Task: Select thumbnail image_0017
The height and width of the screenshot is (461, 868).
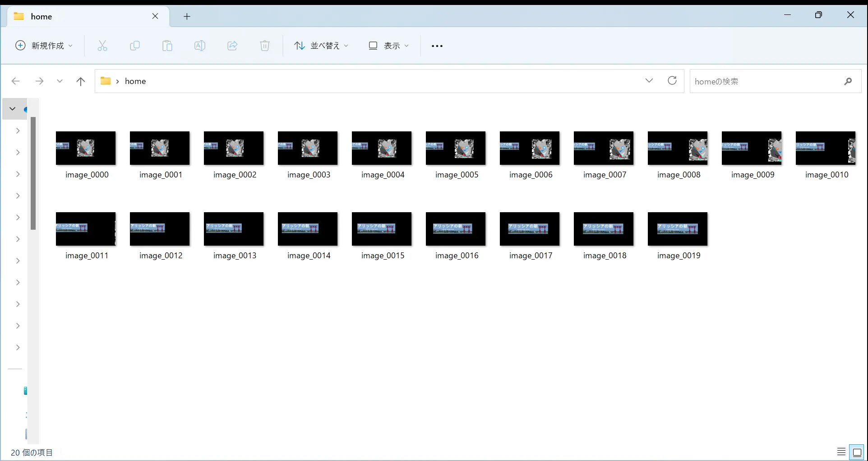Action: click(530, 229)
